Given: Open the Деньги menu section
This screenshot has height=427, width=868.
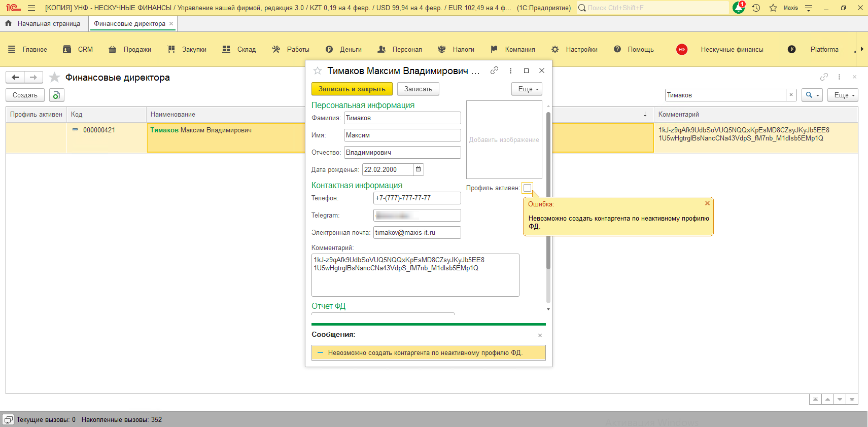Looking at the screenshot, I should (x=351, y=49).
